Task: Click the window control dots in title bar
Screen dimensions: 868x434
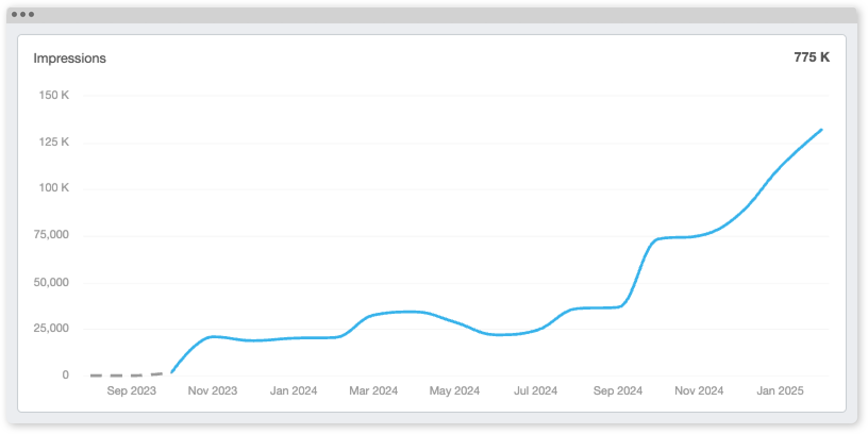Action: click(23, 14)
